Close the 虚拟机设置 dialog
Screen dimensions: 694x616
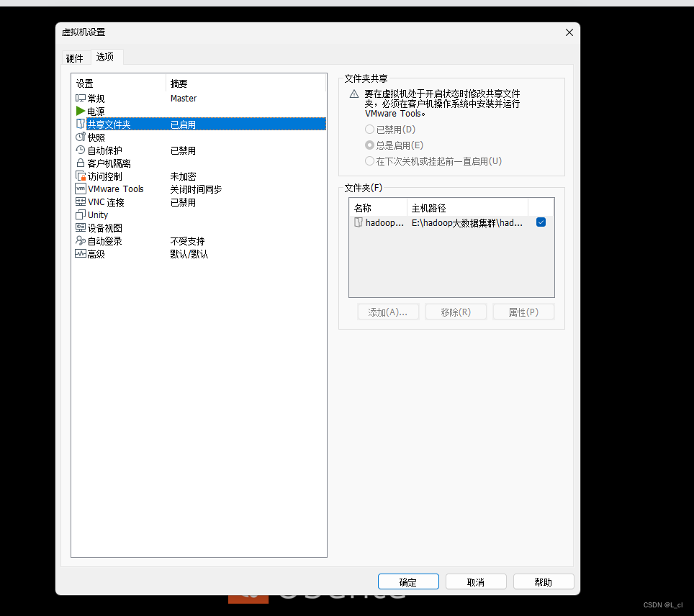click(x=569, y=32)
